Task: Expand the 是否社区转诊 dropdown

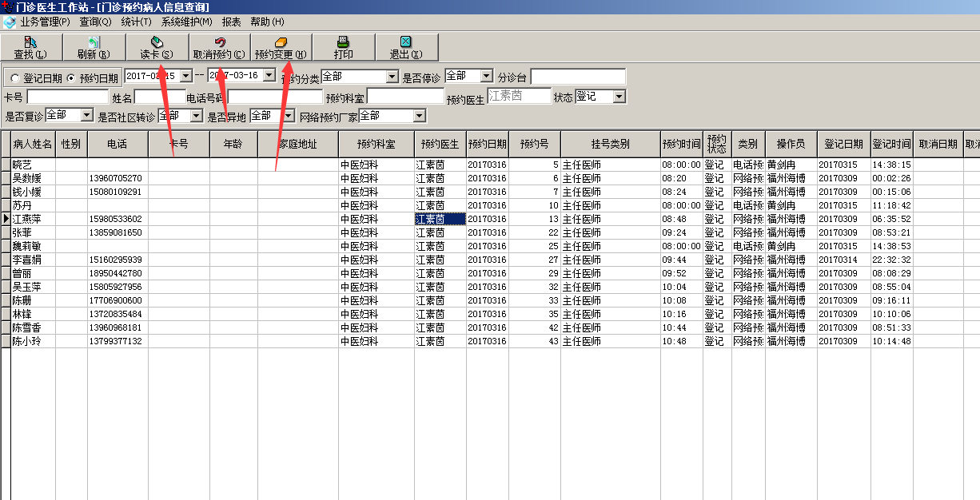Action: pos(197,116)
